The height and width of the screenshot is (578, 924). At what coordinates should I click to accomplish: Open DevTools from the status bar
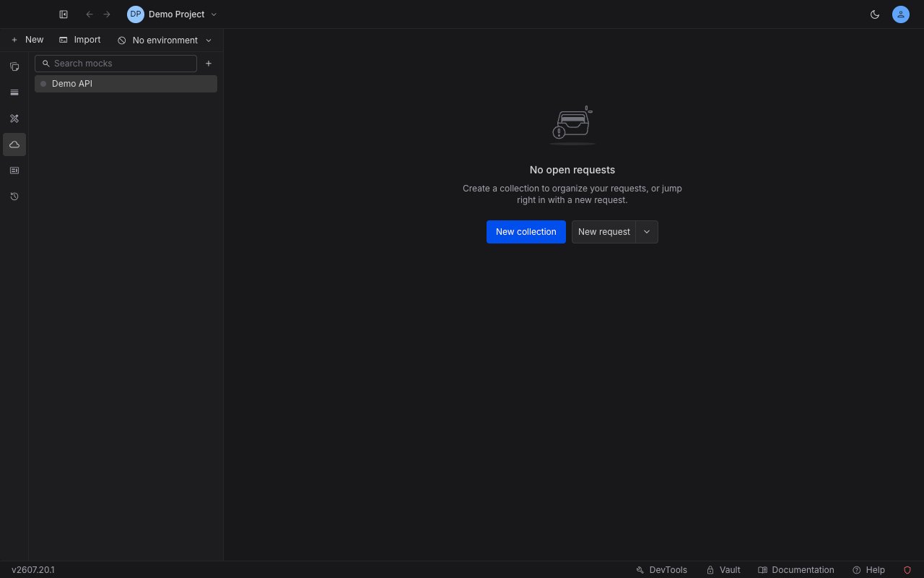[x=661, y=570]
